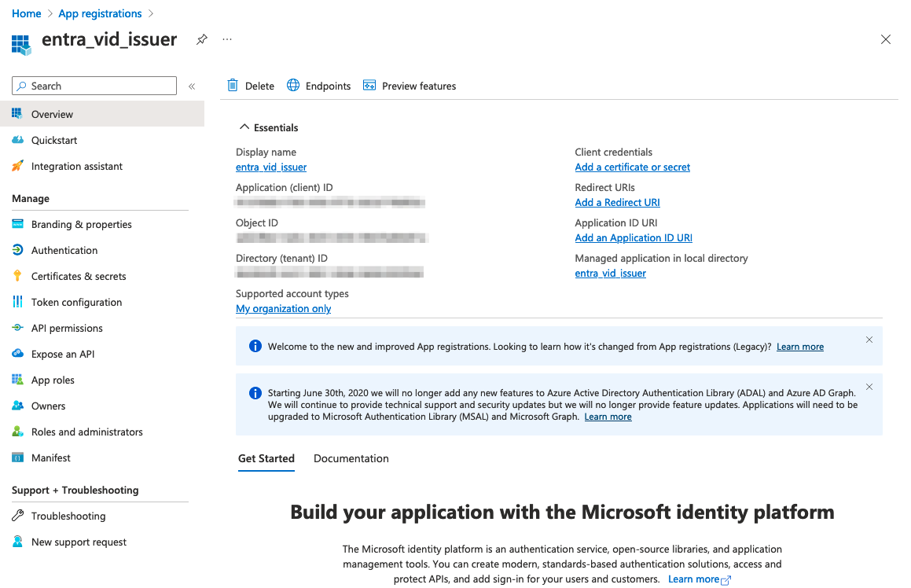The width and height of the screenshot is (911, 588).
Task: Pin entra_vid_issuer using the pin icon
Action: point(202,39)
